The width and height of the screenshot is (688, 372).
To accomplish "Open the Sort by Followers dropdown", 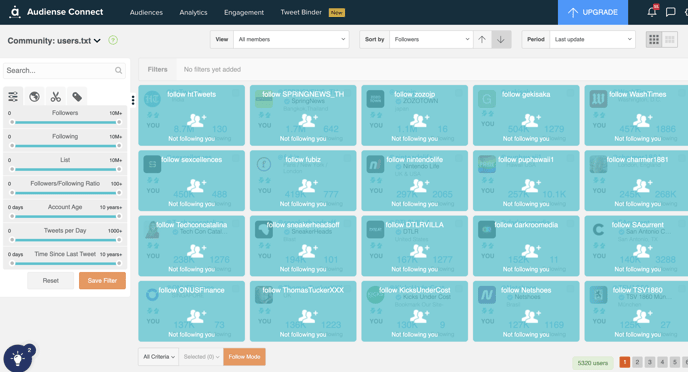I will coord(431,39).
